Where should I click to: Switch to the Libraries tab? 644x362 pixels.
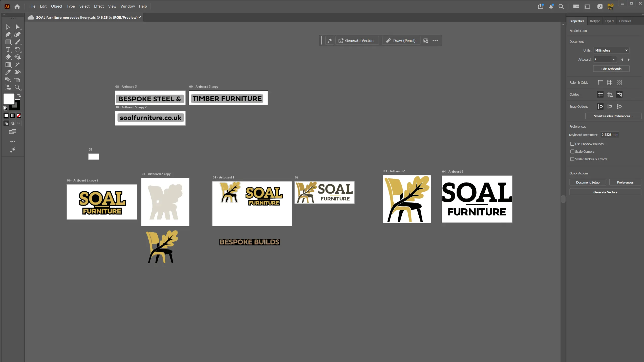[625, 21]
